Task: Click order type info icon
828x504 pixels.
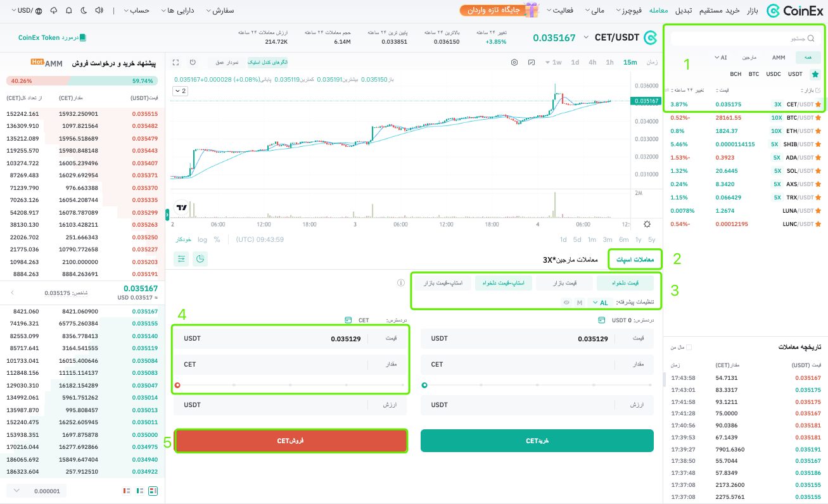Action: tap(400, 283)
